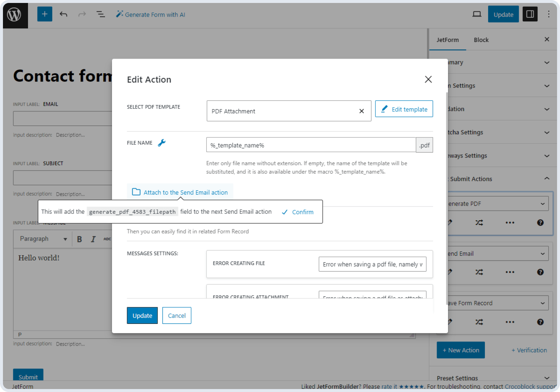Select the JetForm tab
Viewport: 560px width, 392px height.
tap(447, 40)
